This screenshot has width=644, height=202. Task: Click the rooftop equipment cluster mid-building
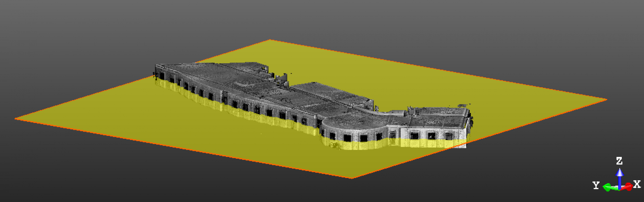tap(281, 79)
